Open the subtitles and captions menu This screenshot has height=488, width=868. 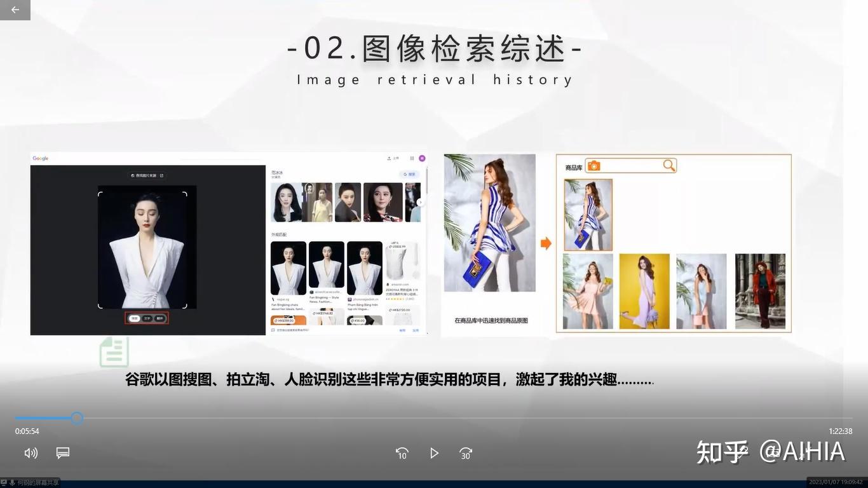coord(62,453)
